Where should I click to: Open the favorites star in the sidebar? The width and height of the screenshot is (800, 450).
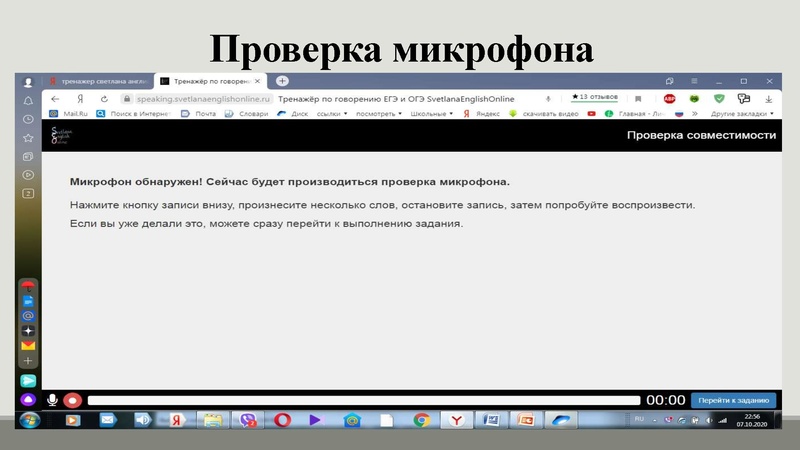pyautogui.click(x=28, y=138)
